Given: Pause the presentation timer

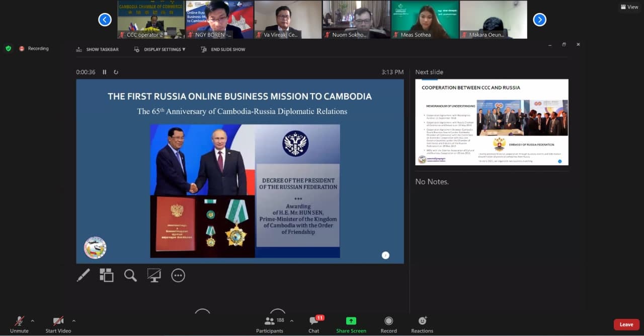Looking at the screenshot, I should (x=105, y=72).
